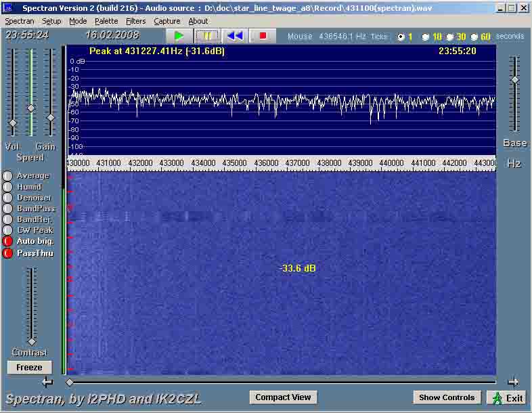532x413 pixels.
Task: Stop playback with the red square button
Action: [263, 36]
